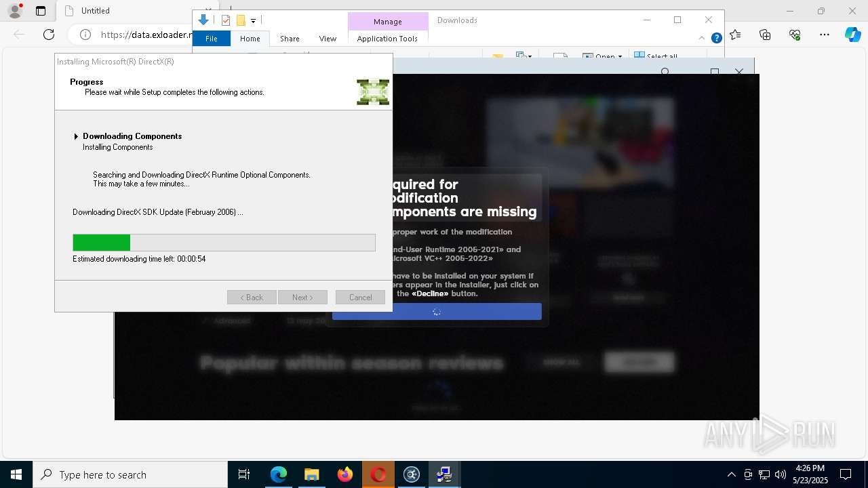Open the Application Tools tab
The height and width of the screenshot is (488, 868).
pyautogui.click(x=387, y=39)
